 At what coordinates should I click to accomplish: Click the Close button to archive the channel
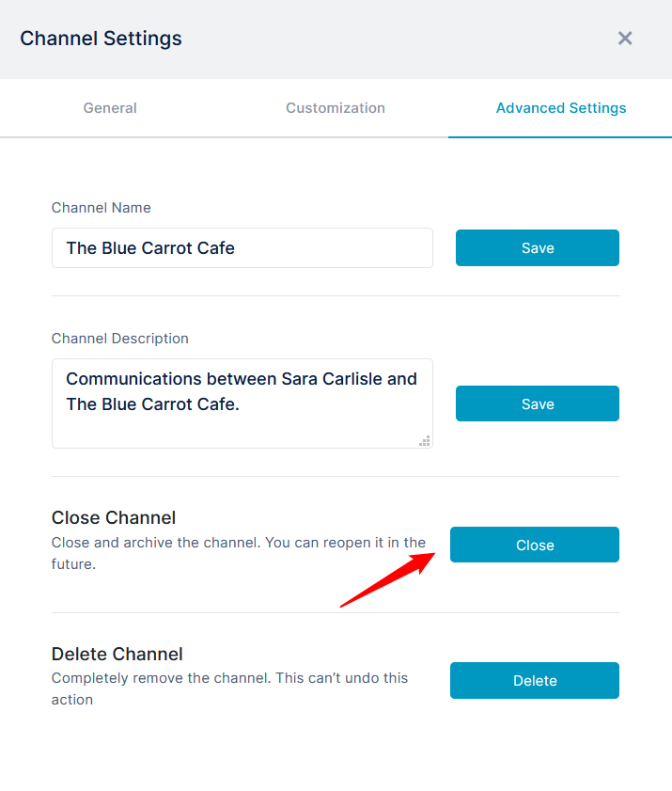pyautogui.click(x=535, y=545)
